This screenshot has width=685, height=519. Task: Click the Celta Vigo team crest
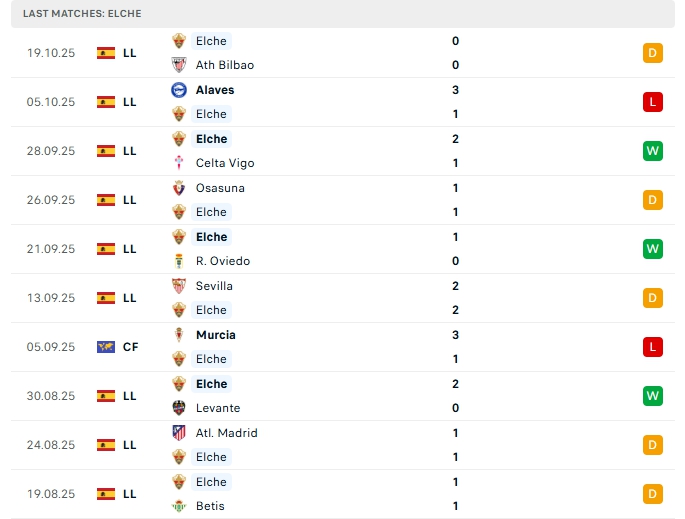pos(179,163)
